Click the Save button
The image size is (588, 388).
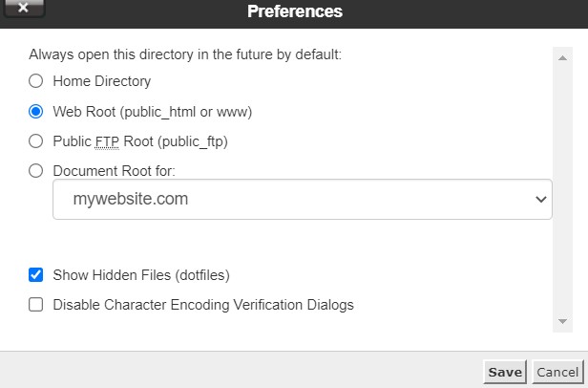coord(505,372)
